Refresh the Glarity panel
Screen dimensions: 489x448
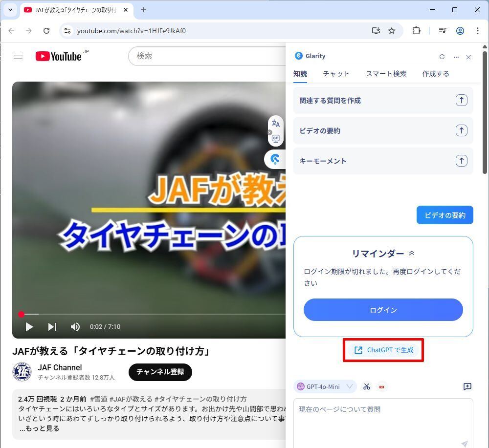tap(442, 57)
